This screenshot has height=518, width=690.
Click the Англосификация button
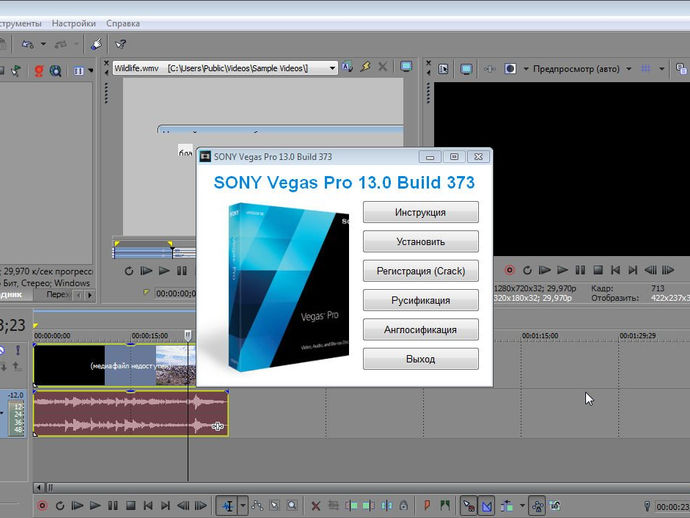[420, 330]
